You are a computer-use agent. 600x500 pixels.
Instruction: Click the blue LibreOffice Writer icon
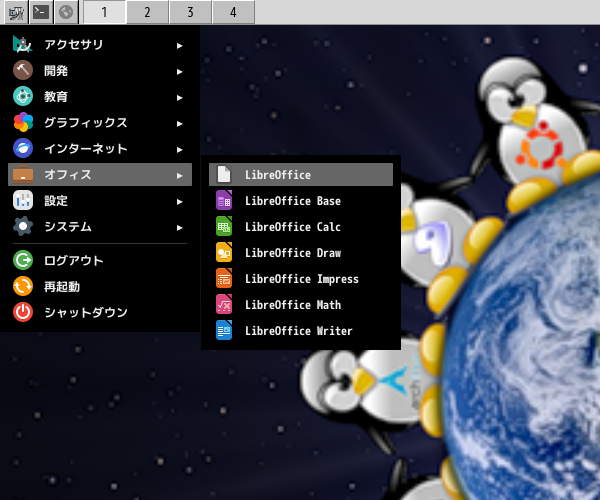[224, 331]
